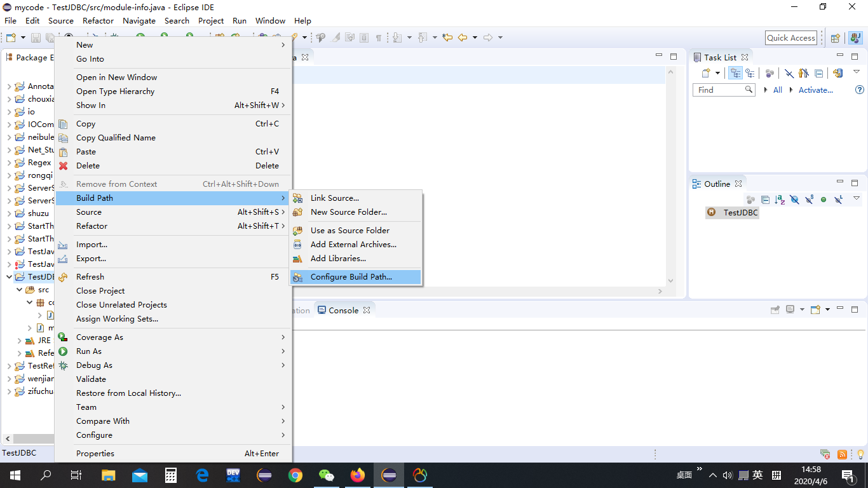
Task: Select Configure Build Path menu entry
Action: (x=356, y=277)
